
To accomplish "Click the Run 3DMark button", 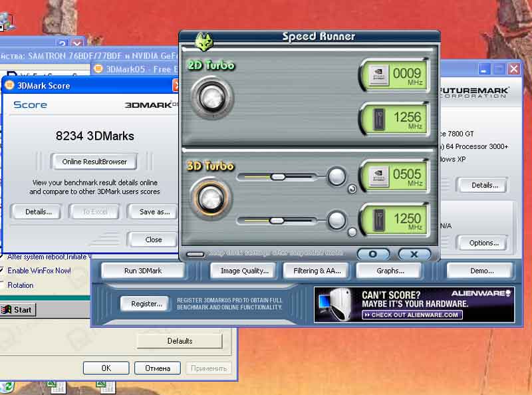I will click(143, 271).
